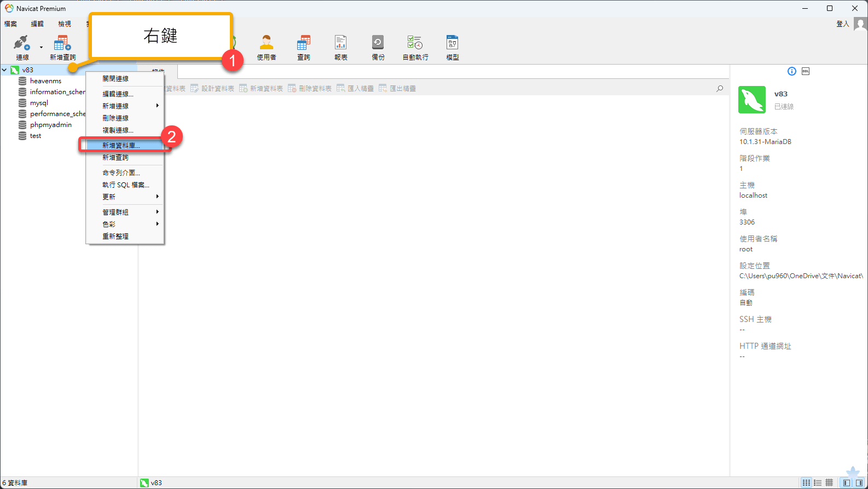The image size is (868, 489).
Task: Open the 編輯 menu
Action: tap(37, 24)
